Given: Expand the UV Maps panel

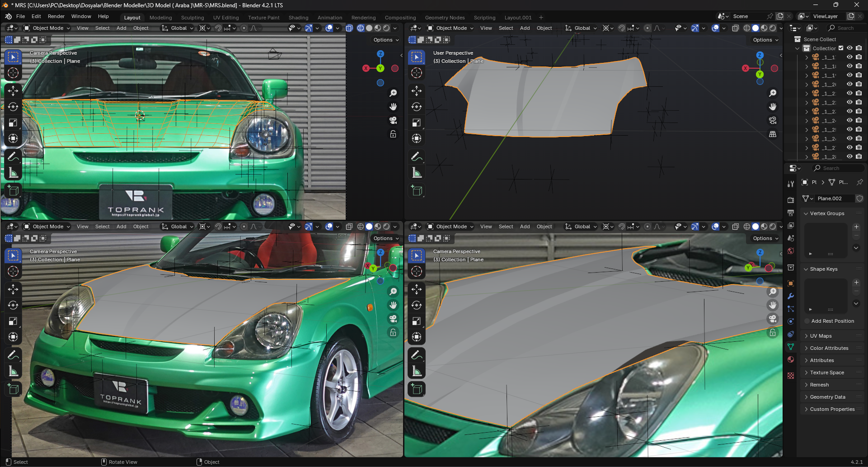Looking at the screenshot, I should pos(821,336).
